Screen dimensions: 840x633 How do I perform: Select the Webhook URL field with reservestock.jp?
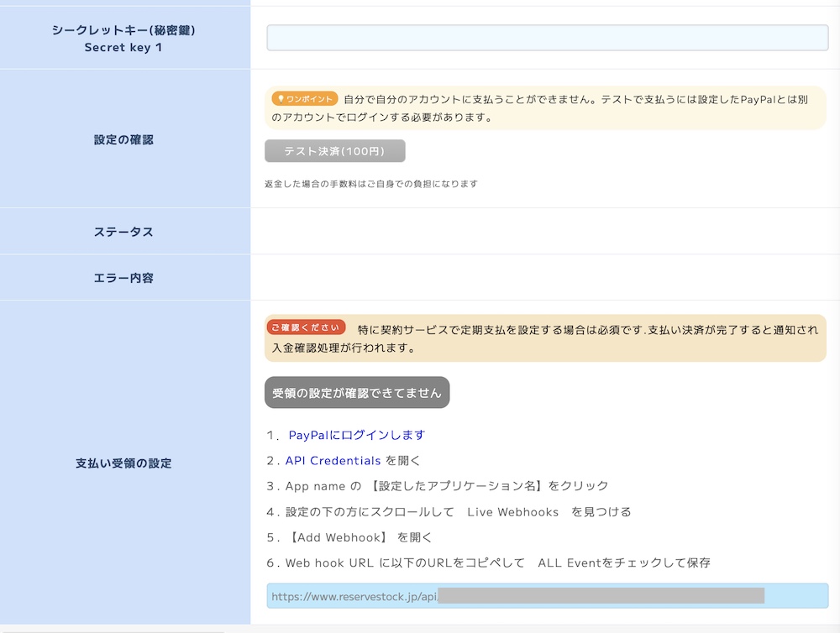547,596
